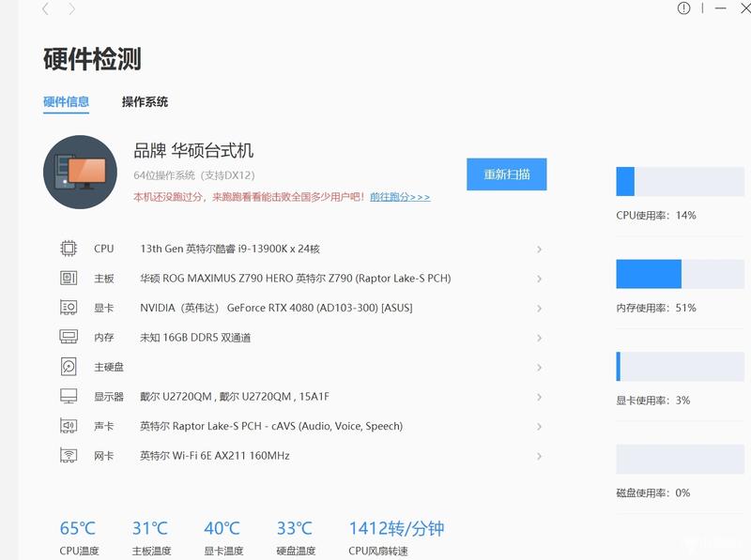Click the 硬件检测 page heading

92,59
